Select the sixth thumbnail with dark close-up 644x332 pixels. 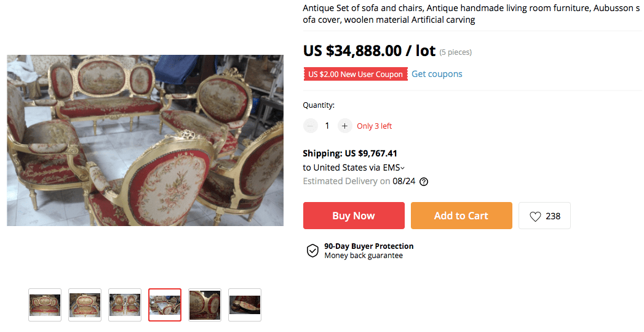(x=245, y=305)
